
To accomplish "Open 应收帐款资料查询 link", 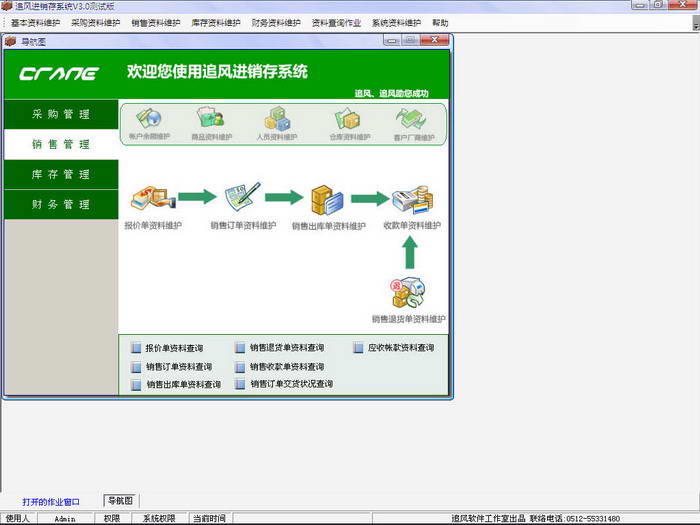I will 401,347.
